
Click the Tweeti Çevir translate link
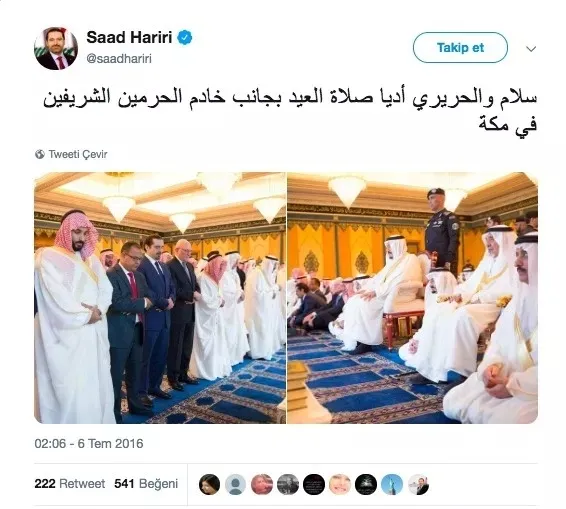pos(78,155)
